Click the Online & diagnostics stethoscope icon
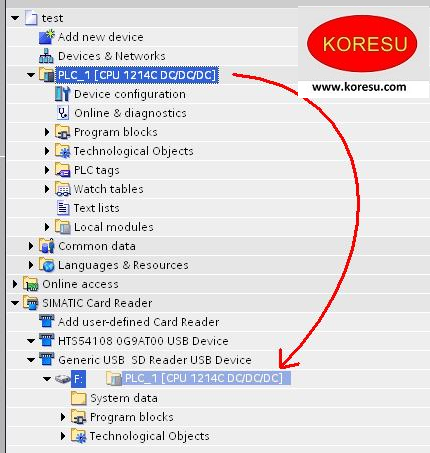The width and height of the screenshot is (430, 453). coord(62,113)
